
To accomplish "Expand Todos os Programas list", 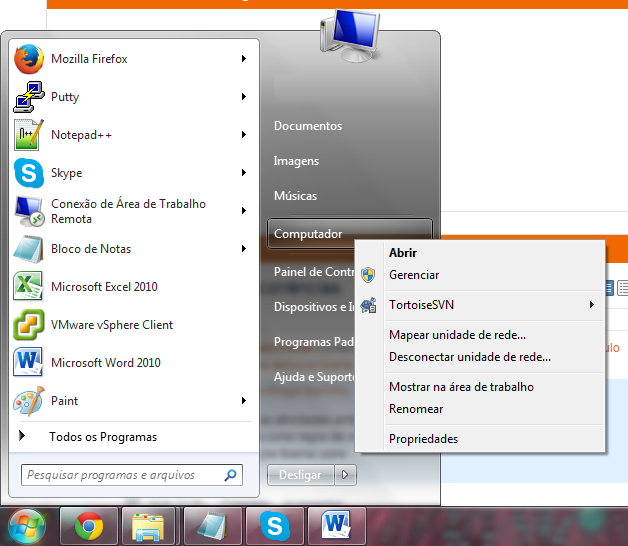I will (102, 437).
